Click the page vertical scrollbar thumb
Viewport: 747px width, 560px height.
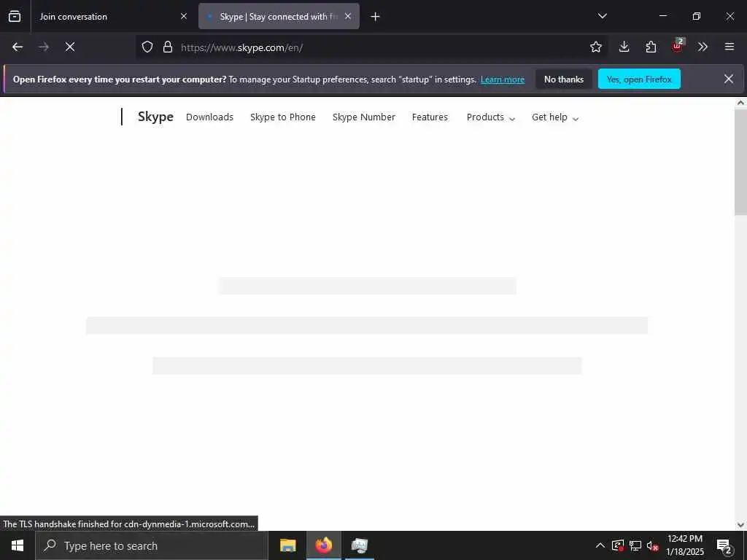point(740,162)
